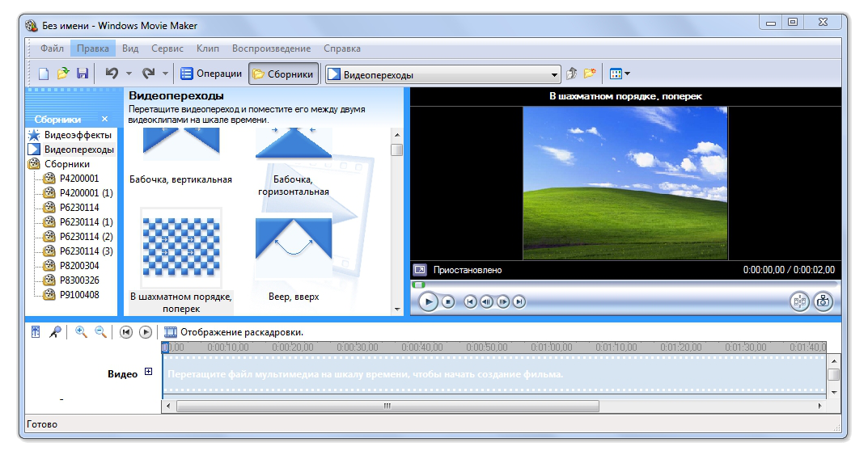868x455 pixels.
Task: Open the Воспроизведение menu
Action: point(271,48)
